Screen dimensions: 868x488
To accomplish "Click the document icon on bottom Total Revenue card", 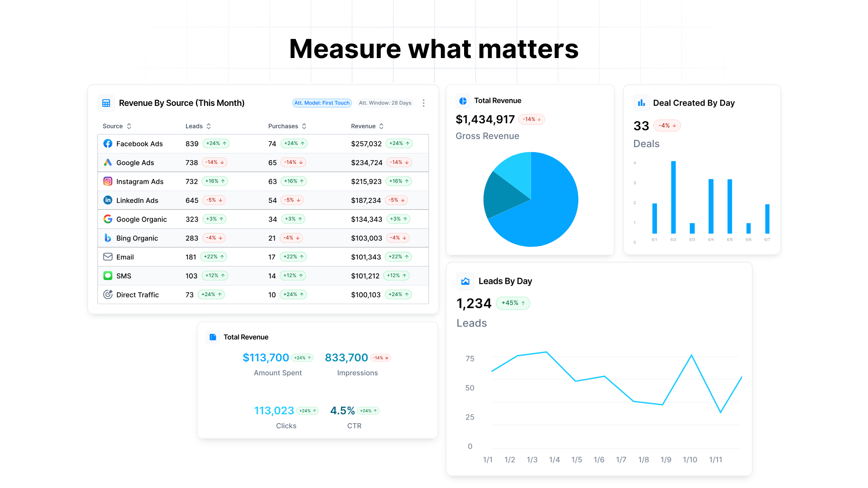I will click(213, 337).
